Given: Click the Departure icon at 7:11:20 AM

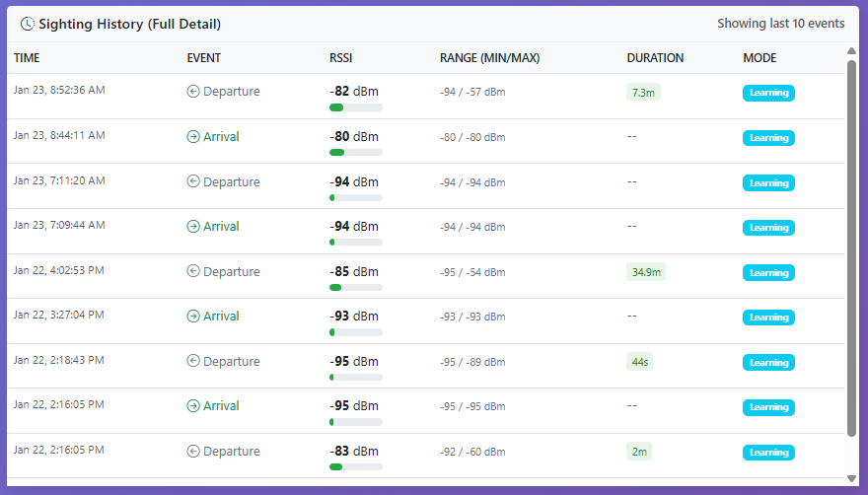Looking at the screenshot, I should pos(193,182).
